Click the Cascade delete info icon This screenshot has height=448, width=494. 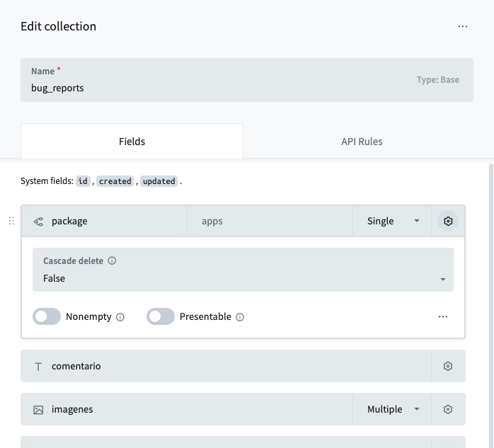(x=112, y=261)
